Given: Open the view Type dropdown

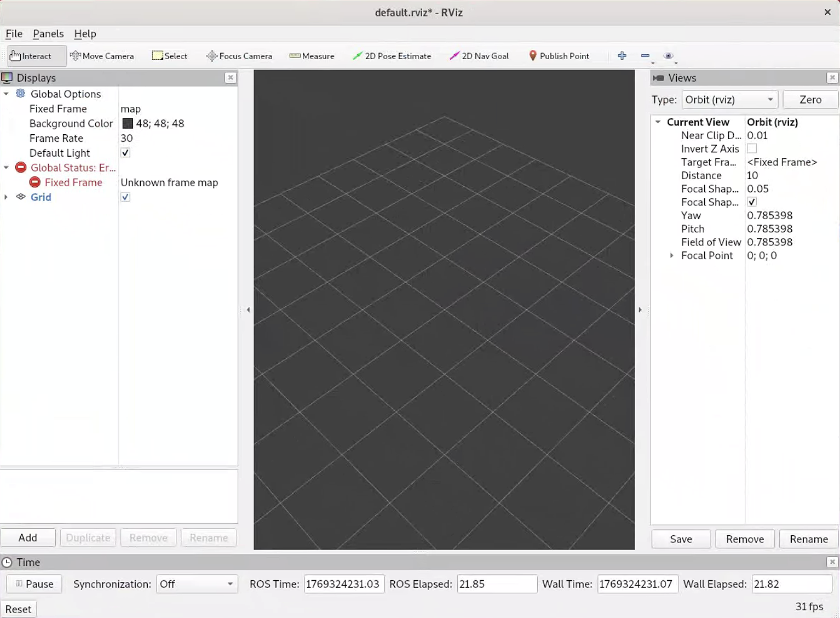Looking at the screenshot, I should click(x=729, y=100).
